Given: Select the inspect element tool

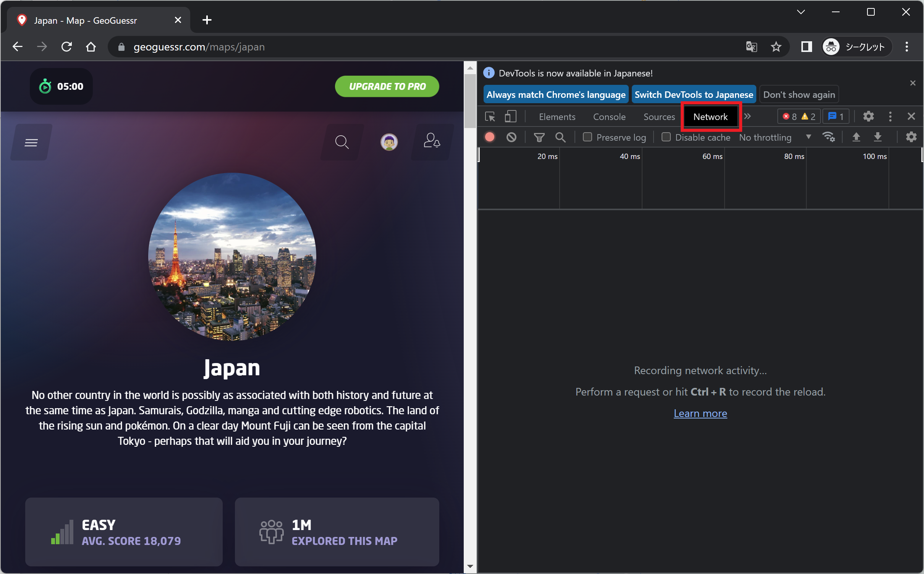Looking at the screenshot, I should tap(489, 117).
